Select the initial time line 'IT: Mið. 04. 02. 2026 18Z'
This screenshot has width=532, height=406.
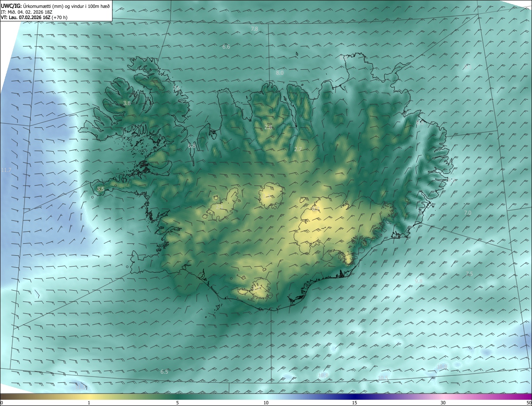[x=26, y=12]
